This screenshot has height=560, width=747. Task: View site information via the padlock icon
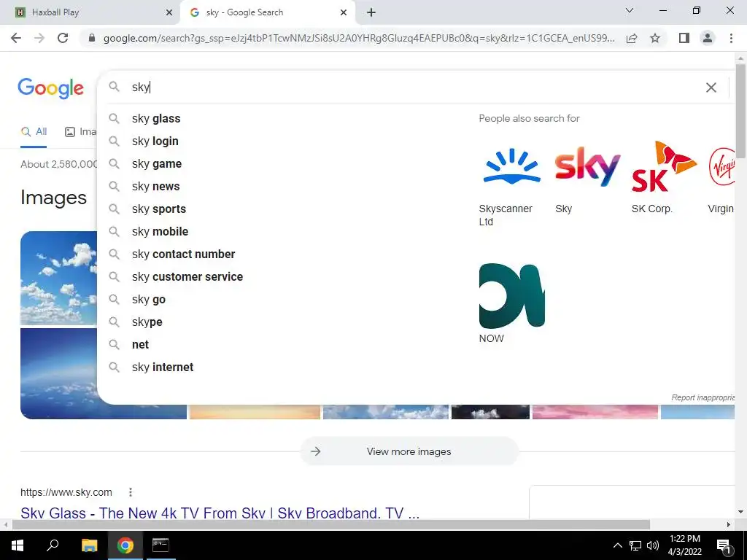92,38
